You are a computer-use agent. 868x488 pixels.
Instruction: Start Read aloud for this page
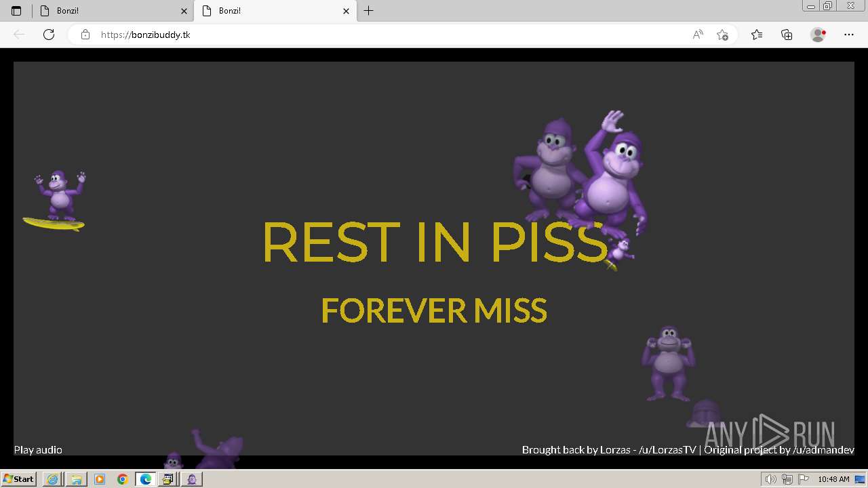(x=698, y=35)
